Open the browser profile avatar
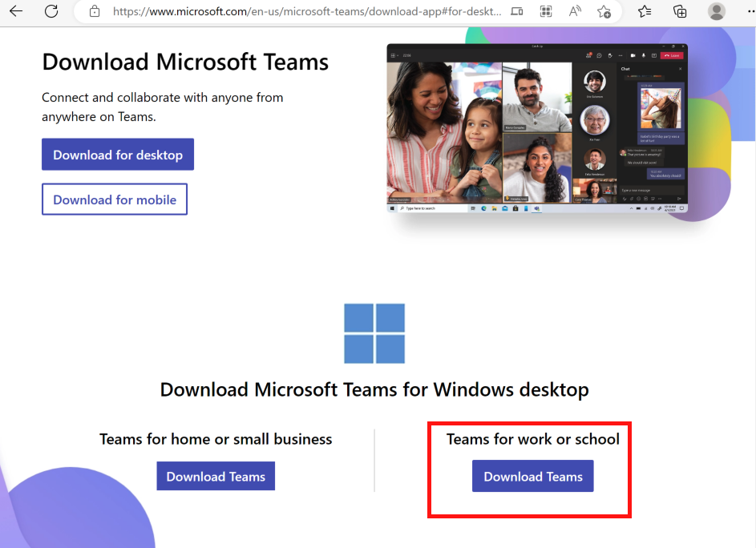The image size is (756, 548). [717, 11]
